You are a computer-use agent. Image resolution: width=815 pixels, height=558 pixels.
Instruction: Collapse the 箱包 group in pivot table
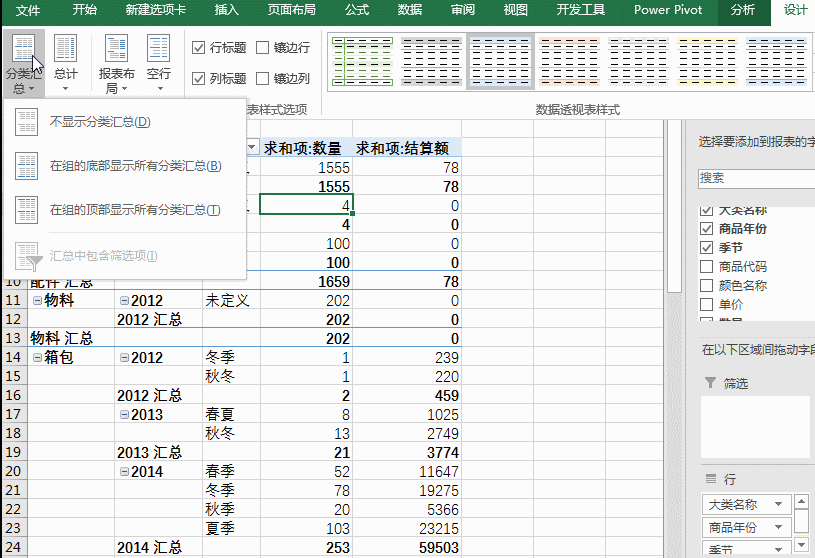[x=37, y=357]
